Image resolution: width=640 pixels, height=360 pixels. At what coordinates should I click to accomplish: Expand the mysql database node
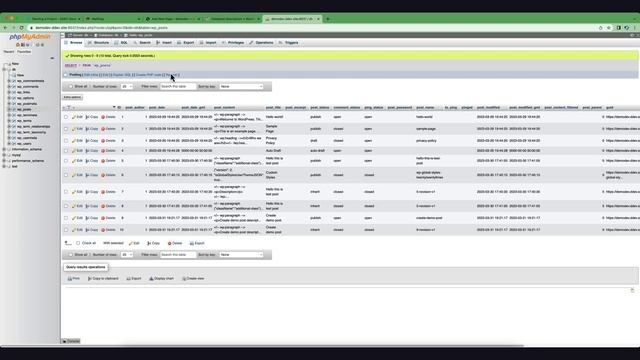(x=4, y=155)
